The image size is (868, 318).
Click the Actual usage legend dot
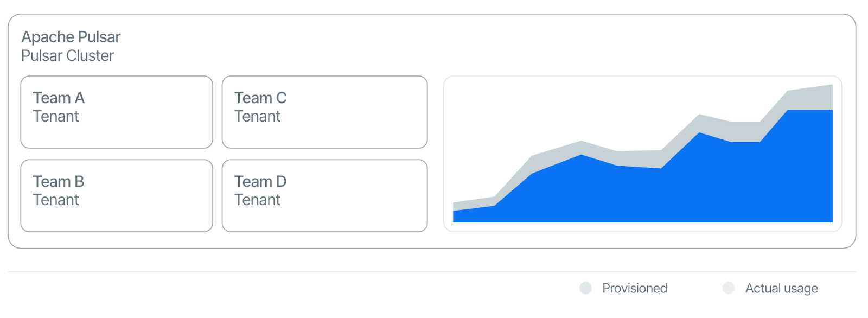coord(729,288)
